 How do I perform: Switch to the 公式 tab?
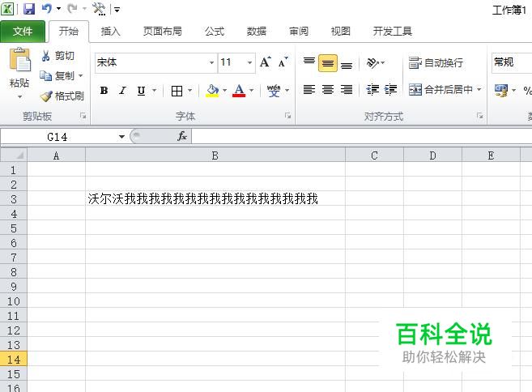click(x=215, y=32)
